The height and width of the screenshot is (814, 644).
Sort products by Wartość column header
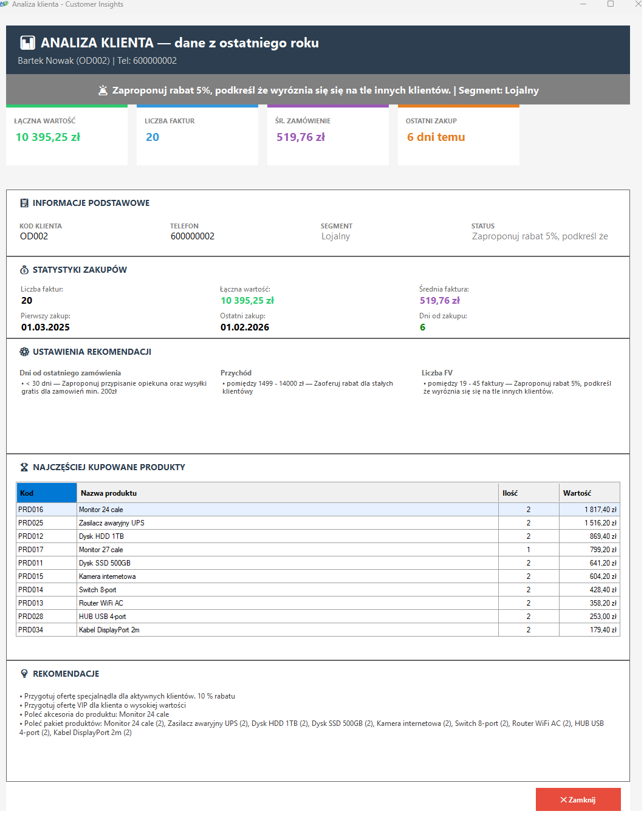click(x=589, y=493)
